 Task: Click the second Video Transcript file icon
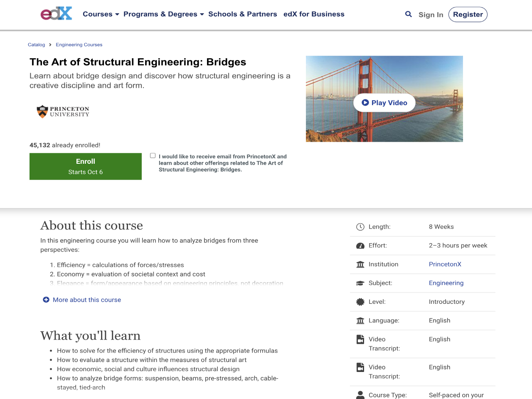[x=360, y=367]
